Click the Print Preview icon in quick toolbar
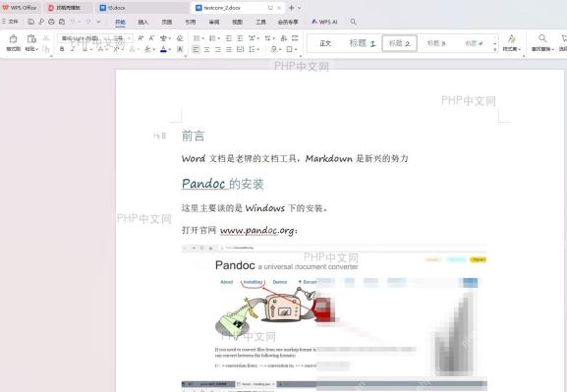567x392 pixels. (62, 22)
